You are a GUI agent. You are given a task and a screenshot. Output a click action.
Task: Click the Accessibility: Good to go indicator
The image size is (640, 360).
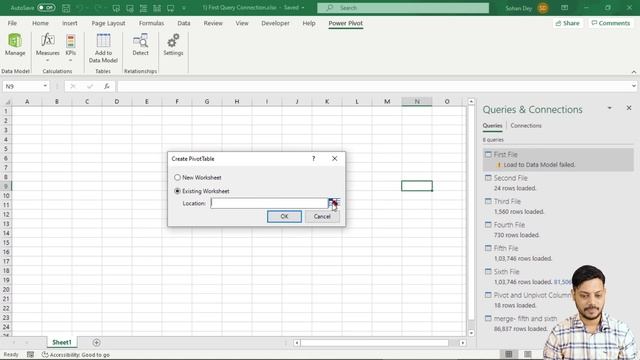point(76,355)
